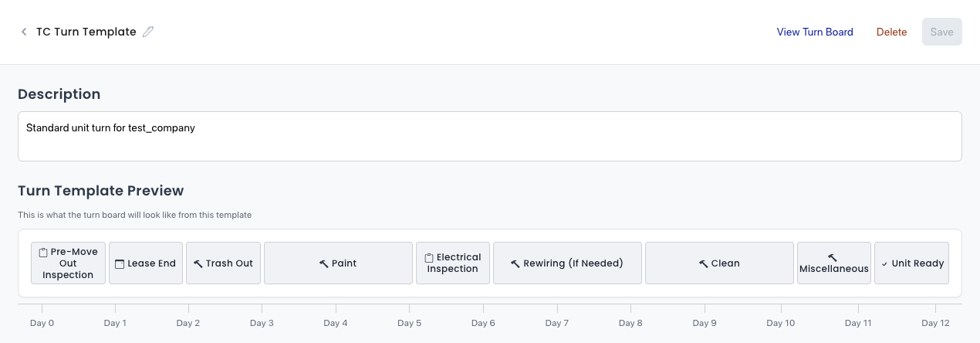Select the Day 12 timeline marker
Viewport: 980px width, 343px height.
[x=935, y=323]
